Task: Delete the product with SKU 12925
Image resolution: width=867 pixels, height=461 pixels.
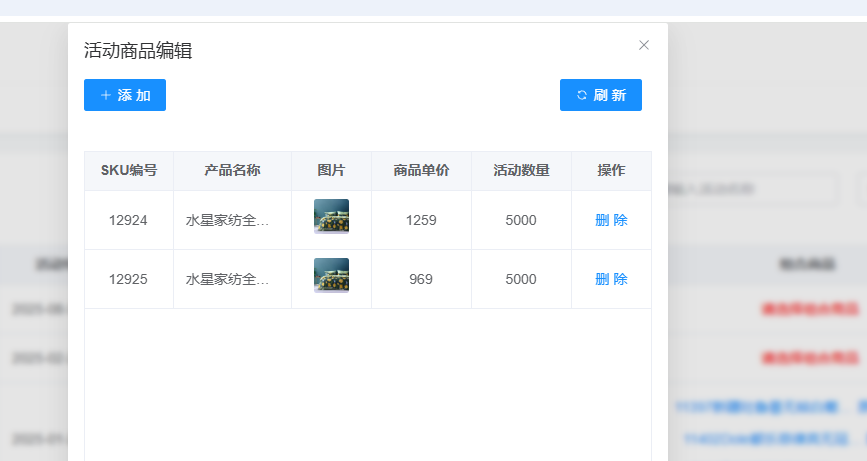Action: pos(611,279)
